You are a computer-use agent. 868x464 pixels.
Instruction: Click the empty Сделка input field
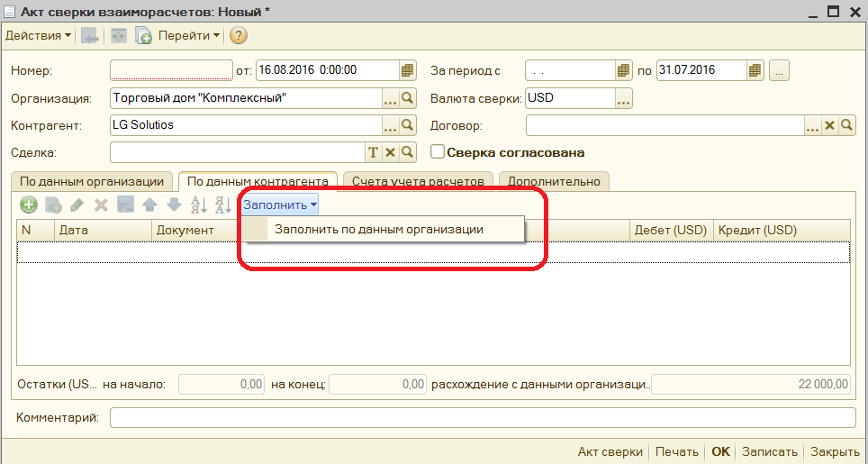pos(238,152)
